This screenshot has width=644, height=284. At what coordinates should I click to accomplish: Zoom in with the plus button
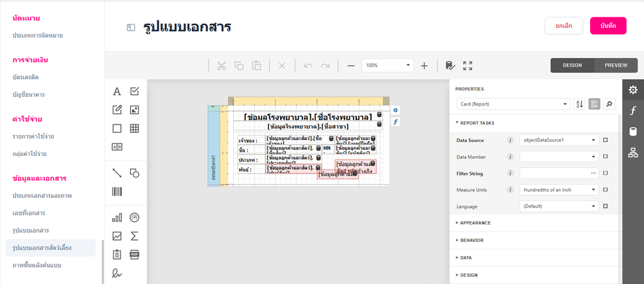pos(424,66)
